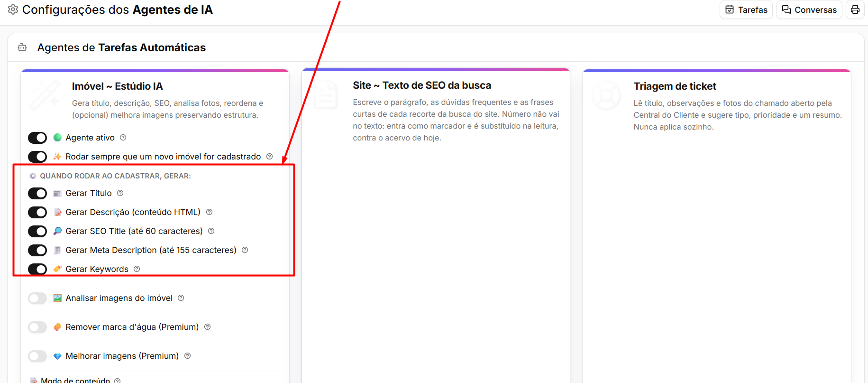This screenshot has height=383, width=868.
Task: Click help icon beside Gerar SEO Title
Action: coord(211,231)
